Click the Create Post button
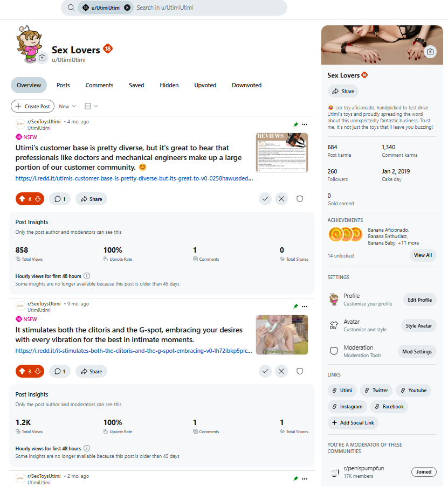Viewport: 448px width, 487px height. [33, 106]
